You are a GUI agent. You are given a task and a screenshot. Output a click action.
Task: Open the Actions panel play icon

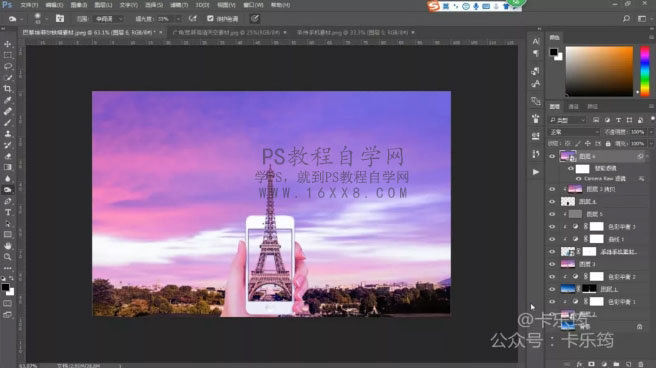[x=536, y=172]
